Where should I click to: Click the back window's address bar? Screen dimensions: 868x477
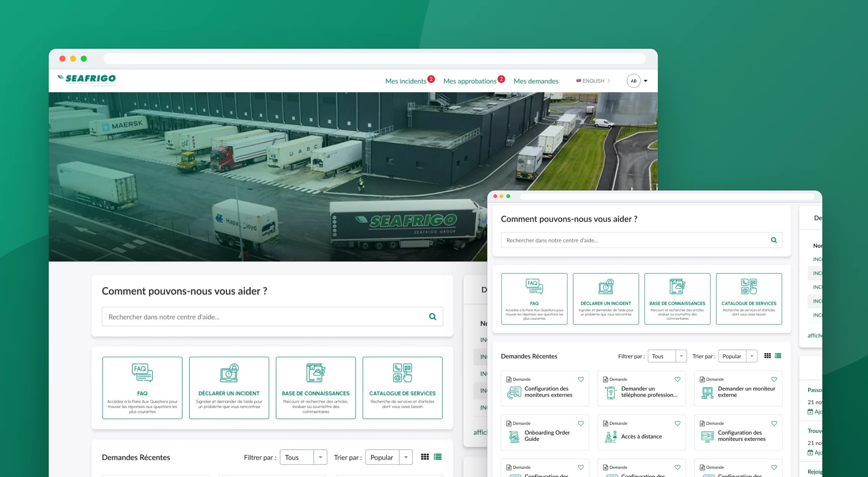375,59
